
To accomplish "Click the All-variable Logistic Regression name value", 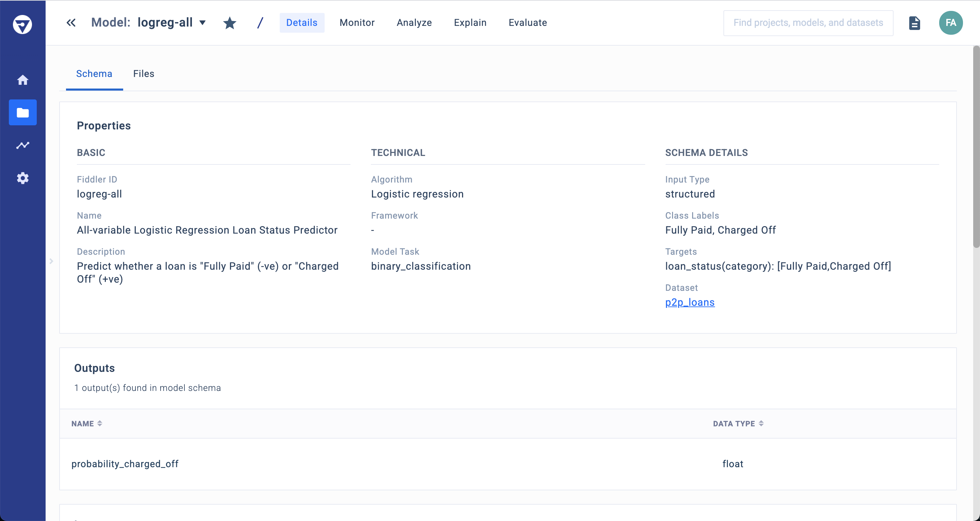I will (x=207, y=230).
